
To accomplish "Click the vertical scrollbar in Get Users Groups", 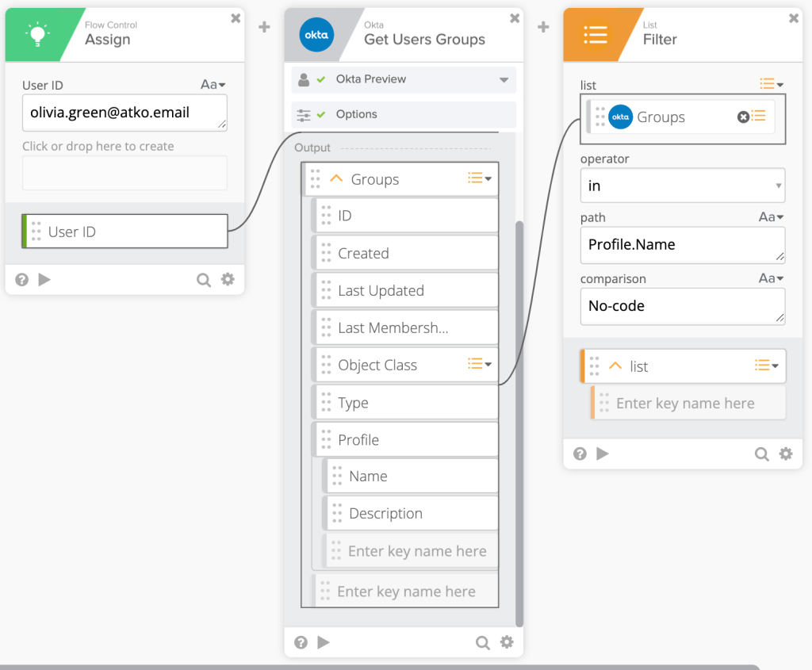I will (519, 396).
